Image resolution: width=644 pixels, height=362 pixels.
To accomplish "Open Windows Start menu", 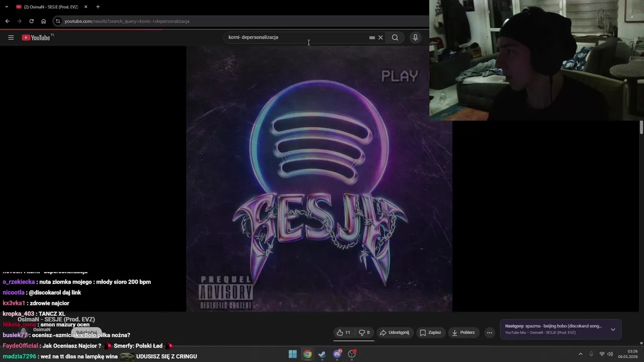I will point(292,354).
